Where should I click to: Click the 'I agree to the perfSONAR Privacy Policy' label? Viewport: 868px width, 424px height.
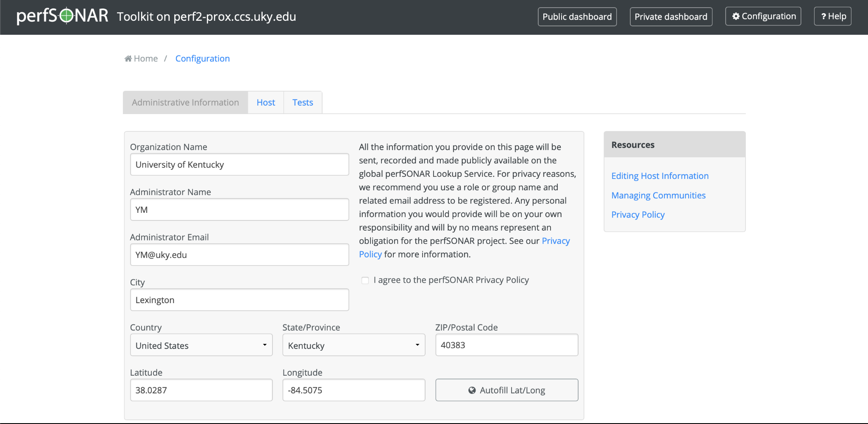tap(451, 280)
